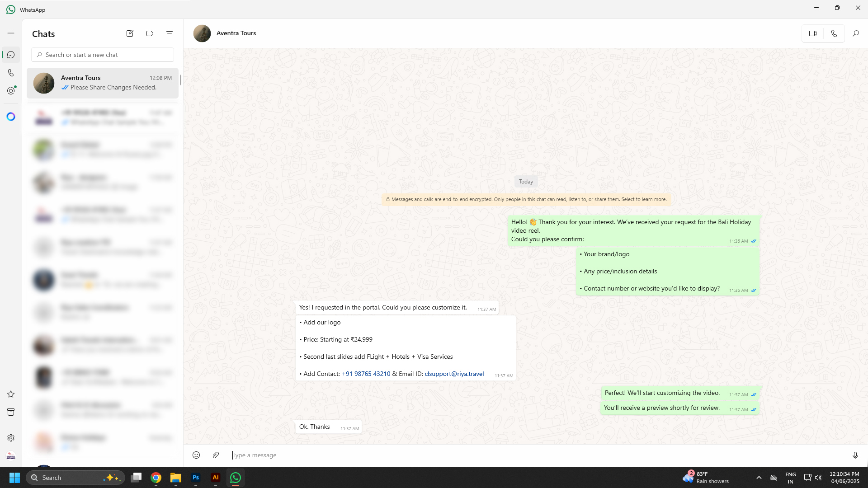Open the chat filter menu
The width and height of the screenshot is (868, 488).
tap(170, 33)
